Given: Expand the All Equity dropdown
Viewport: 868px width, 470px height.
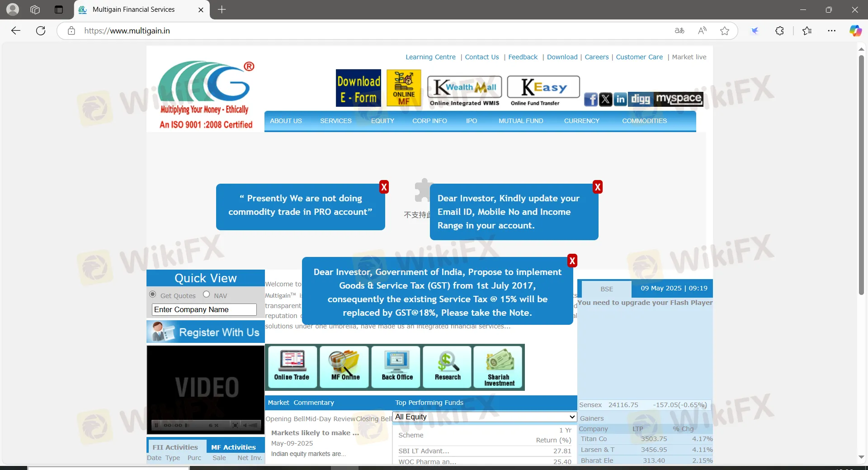Looking at the screenshot, I should pos(485,417).
